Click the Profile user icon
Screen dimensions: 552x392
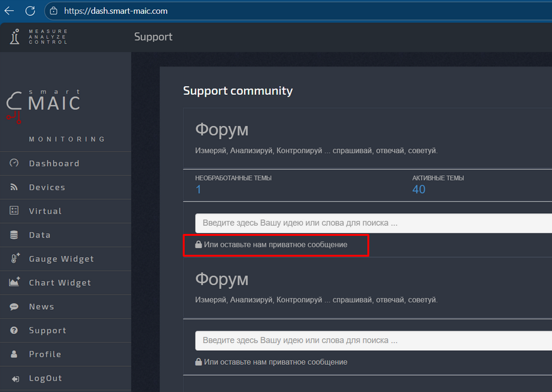[14, 354]
